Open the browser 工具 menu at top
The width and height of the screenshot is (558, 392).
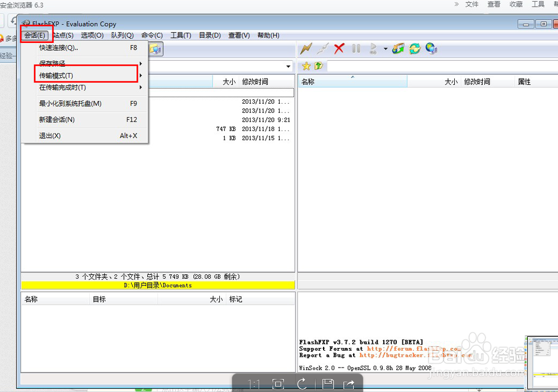point(538,4)
